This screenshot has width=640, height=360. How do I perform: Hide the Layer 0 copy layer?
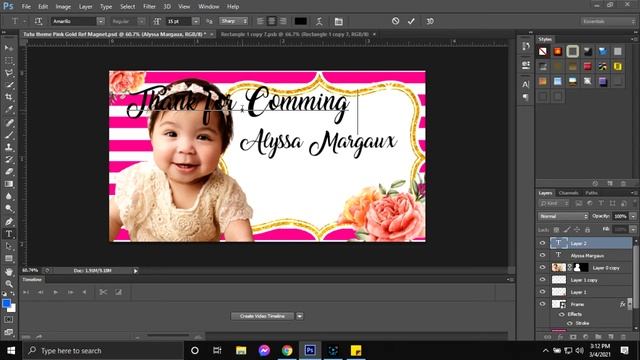[x=542, y=268]
